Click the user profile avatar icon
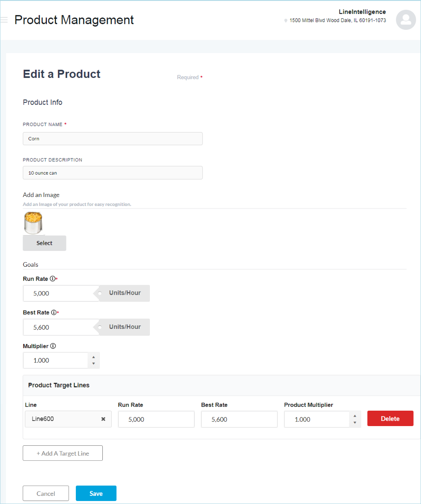421x504 pixels. (x=406, y=20)
